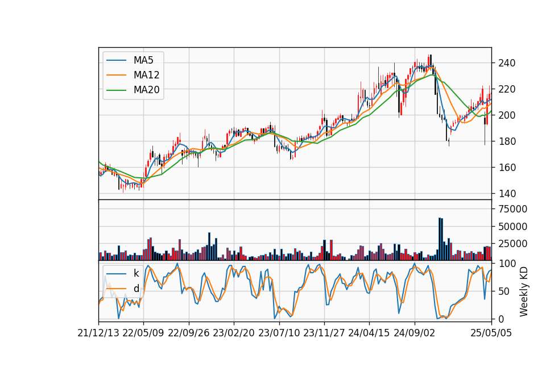Click the 23/07/10 date label
Image resolution: width=546 pixels, height=392 pixels.
pyautogui.click(x=279, y=333)
